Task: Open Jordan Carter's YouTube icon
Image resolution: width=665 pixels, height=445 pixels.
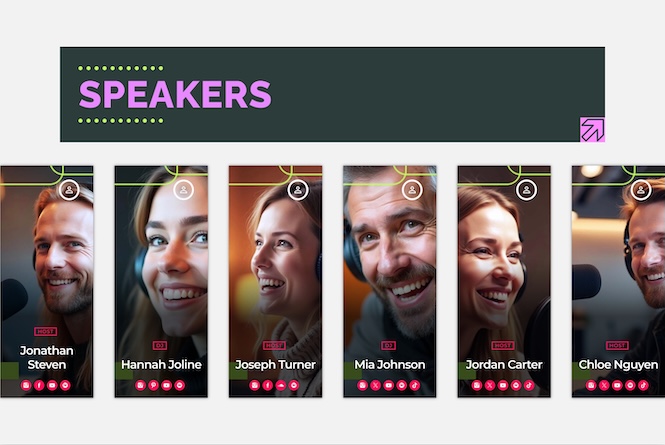Action: click(x=503, y=385)
